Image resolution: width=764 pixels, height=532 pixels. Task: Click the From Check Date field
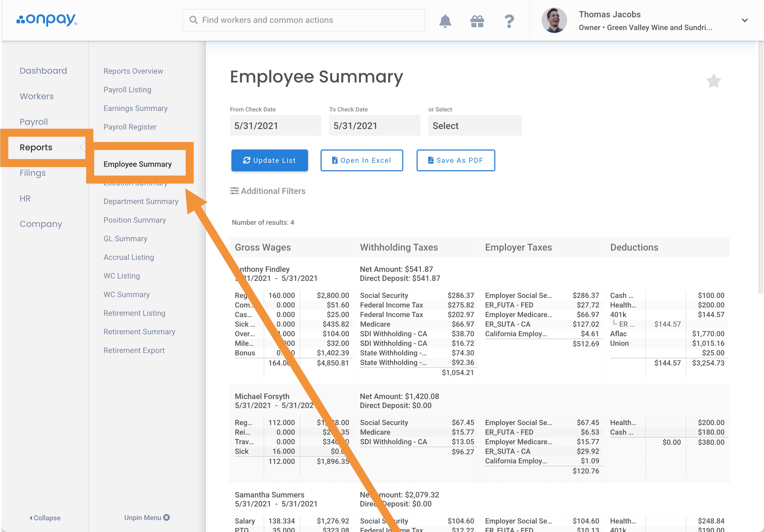click(x=276, y=126)
